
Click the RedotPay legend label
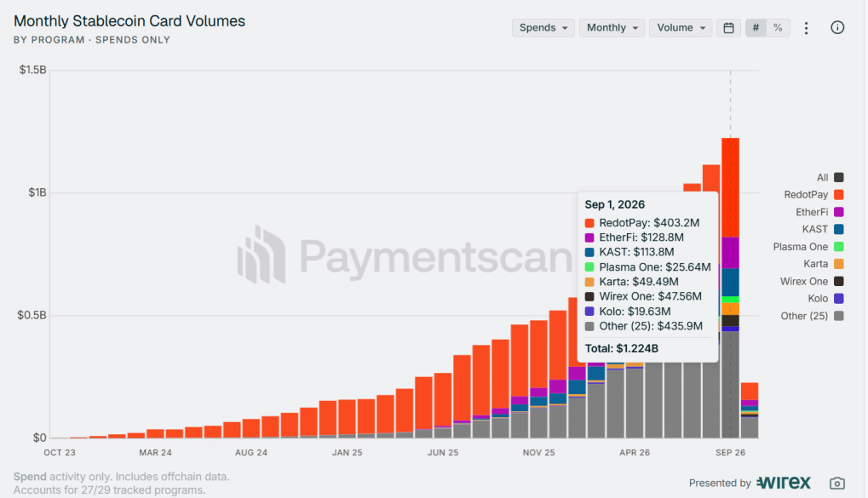point(806,195)
